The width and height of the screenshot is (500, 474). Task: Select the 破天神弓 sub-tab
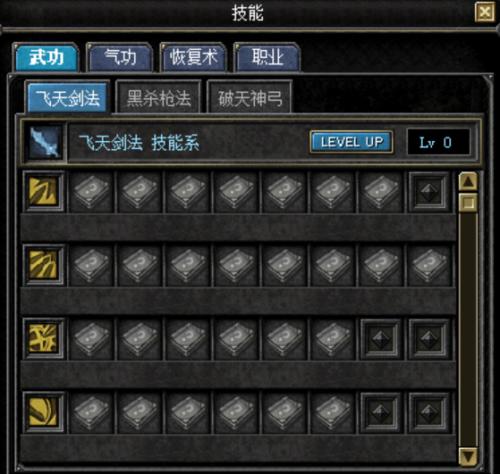coord(250,98)
